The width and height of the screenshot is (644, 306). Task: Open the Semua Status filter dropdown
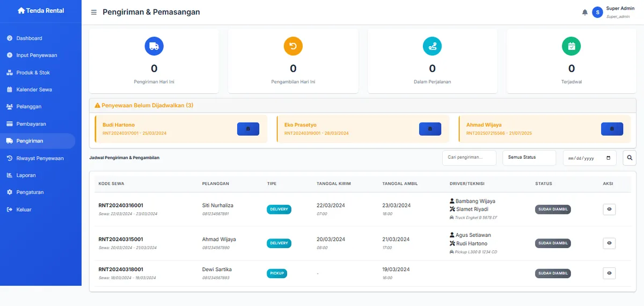[x=530, y=158]
